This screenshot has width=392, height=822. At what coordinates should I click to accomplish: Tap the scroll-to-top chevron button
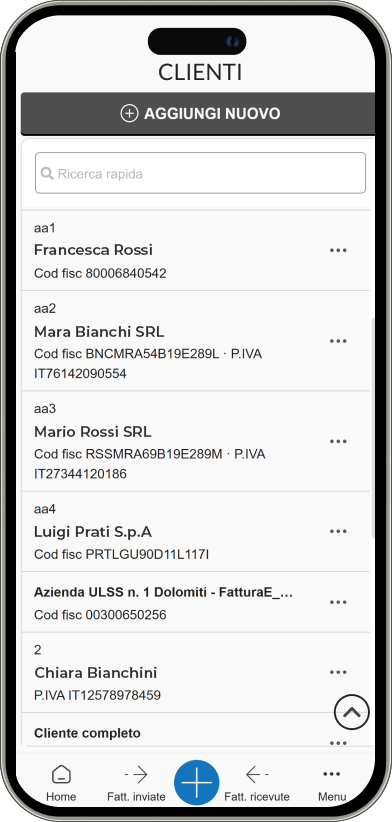(352, 712)
